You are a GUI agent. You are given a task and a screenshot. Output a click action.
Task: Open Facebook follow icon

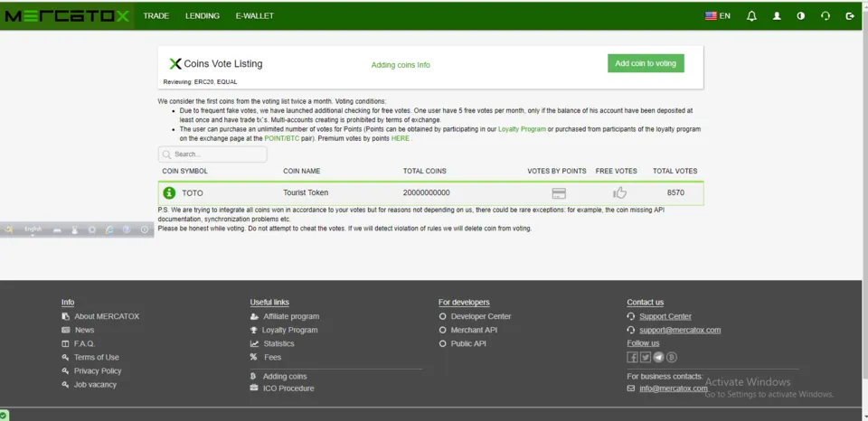(x=632, y=358)
